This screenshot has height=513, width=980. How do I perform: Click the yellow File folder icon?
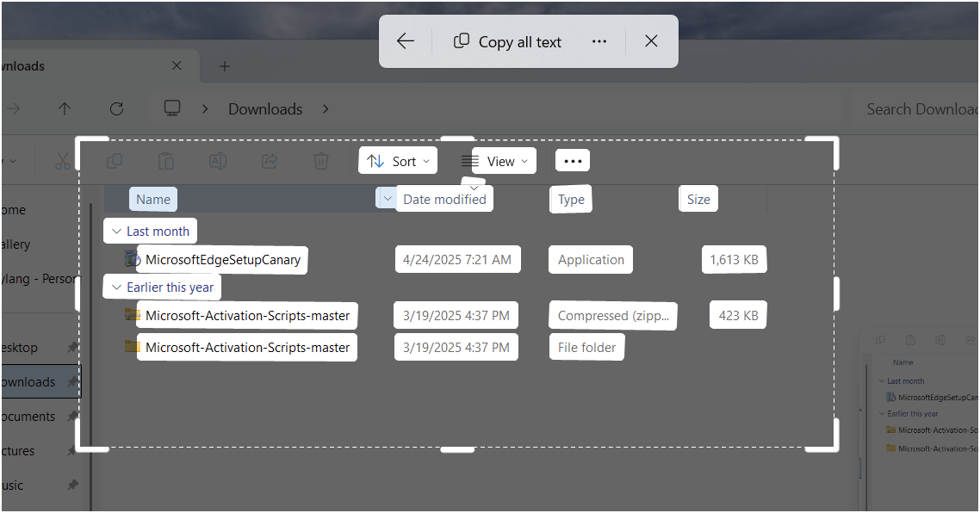(132, 346)
